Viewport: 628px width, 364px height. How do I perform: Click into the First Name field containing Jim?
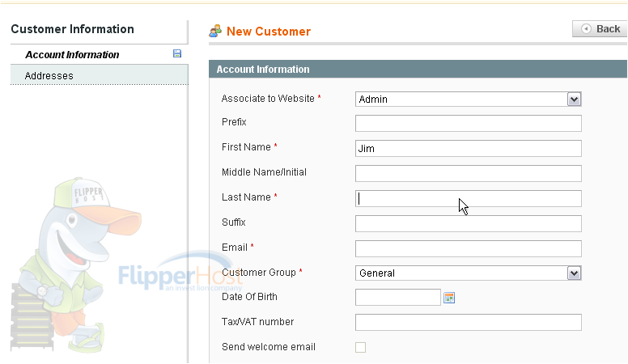pos(469,149)
